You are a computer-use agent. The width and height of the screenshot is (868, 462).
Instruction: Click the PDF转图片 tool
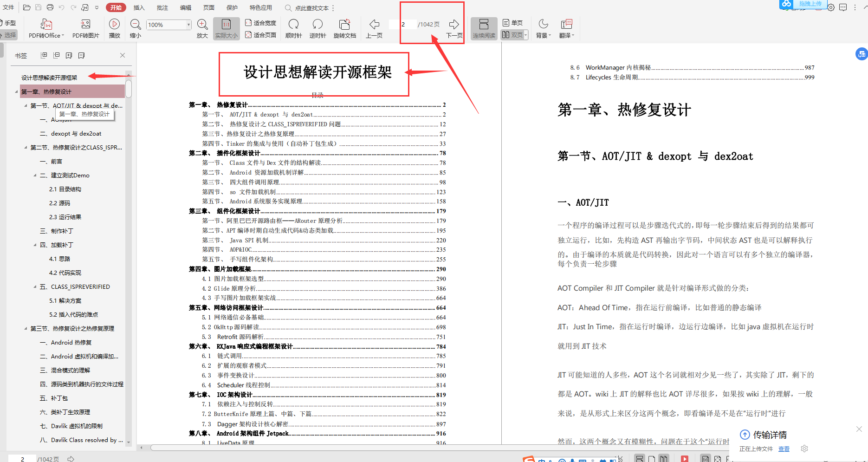pos(86,29)
